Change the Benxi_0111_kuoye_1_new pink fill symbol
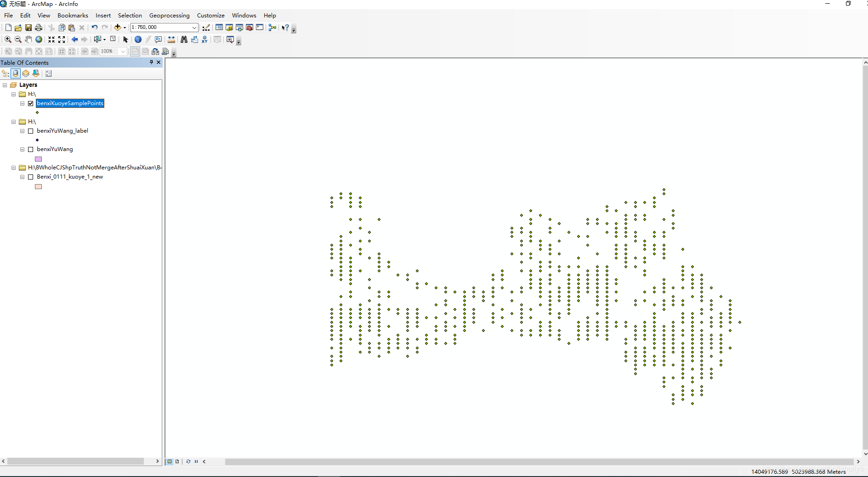This screenshot has height=477, width=868. [x=39, y=186]
